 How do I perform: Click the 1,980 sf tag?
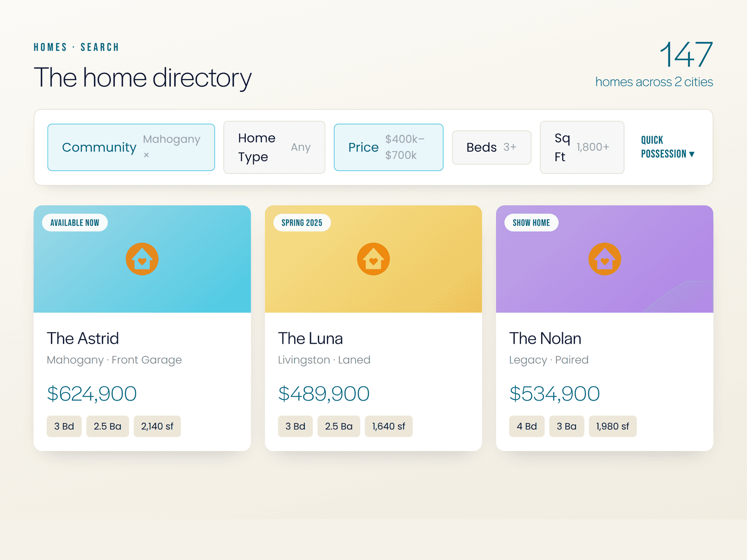coord(612,426)
